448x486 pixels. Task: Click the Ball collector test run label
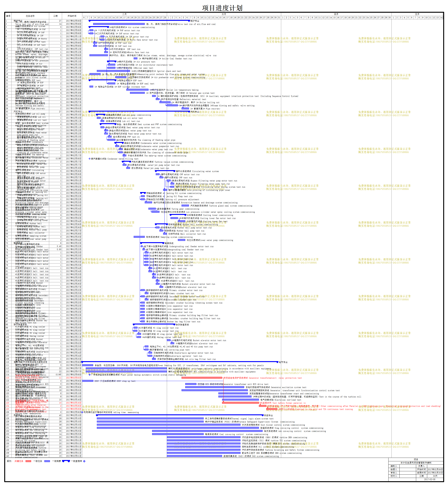point(187,234)
